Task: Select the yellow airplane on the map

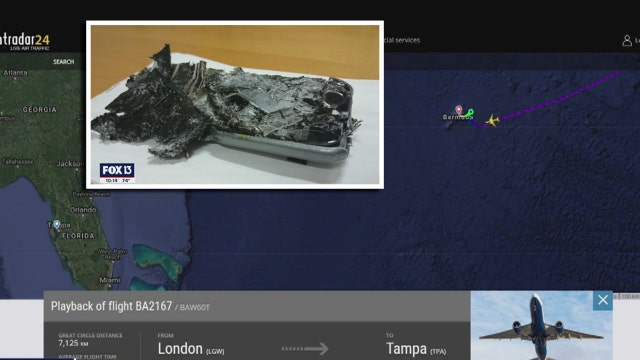Action: [492, 120]
